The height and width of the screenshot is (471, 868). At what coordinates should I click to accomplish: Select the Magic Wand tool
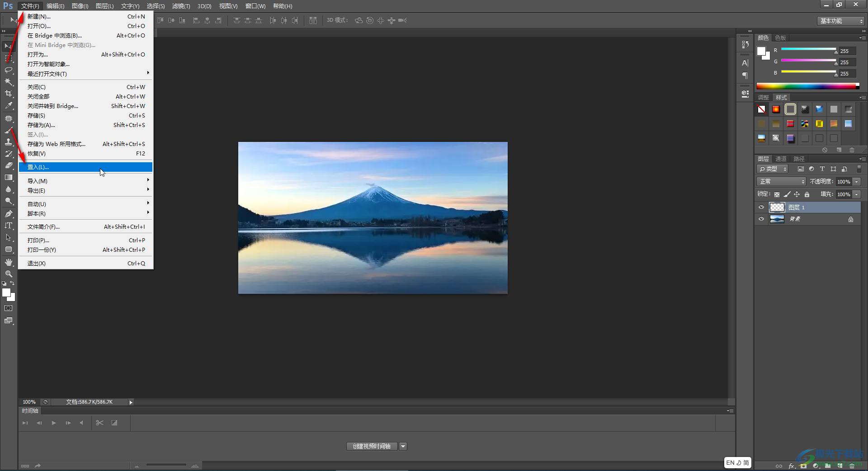[8, 82]
